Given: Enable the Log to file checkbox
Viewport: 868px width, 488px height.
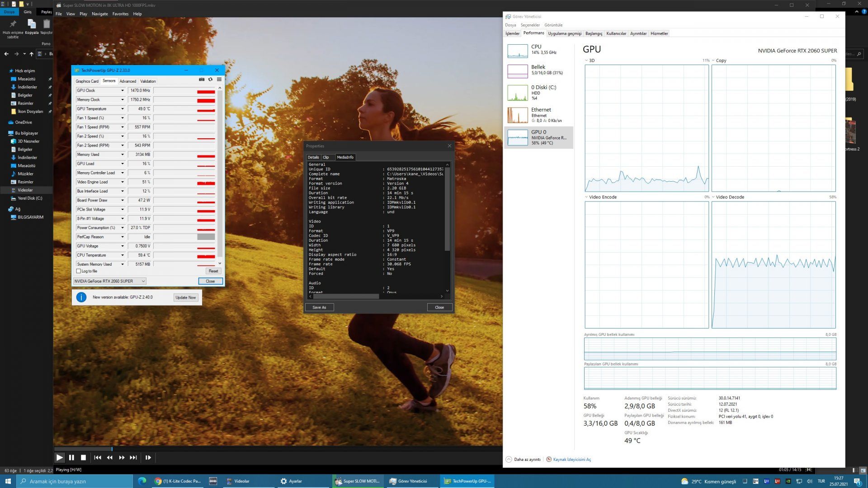Looking at the screenshot, I should point(79,271).
